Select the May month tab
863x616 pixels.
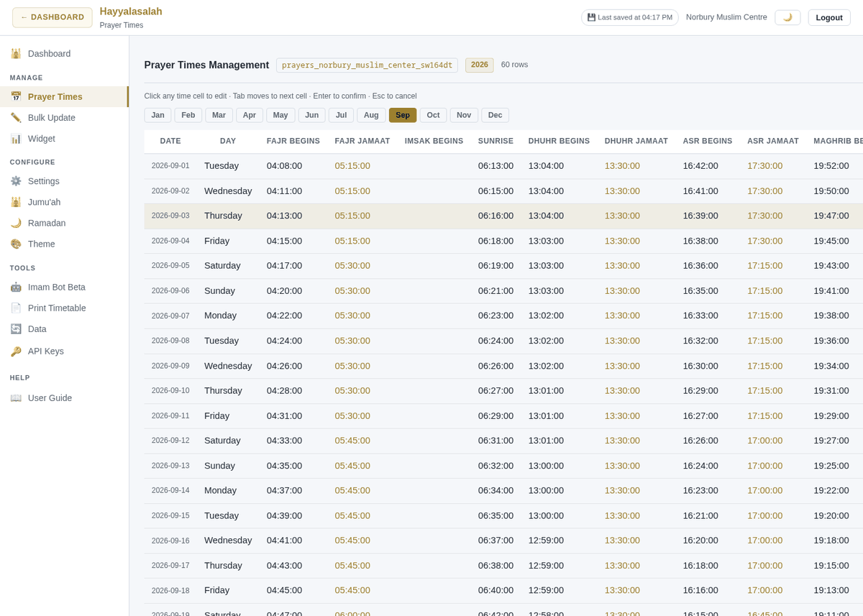[280, 115]
